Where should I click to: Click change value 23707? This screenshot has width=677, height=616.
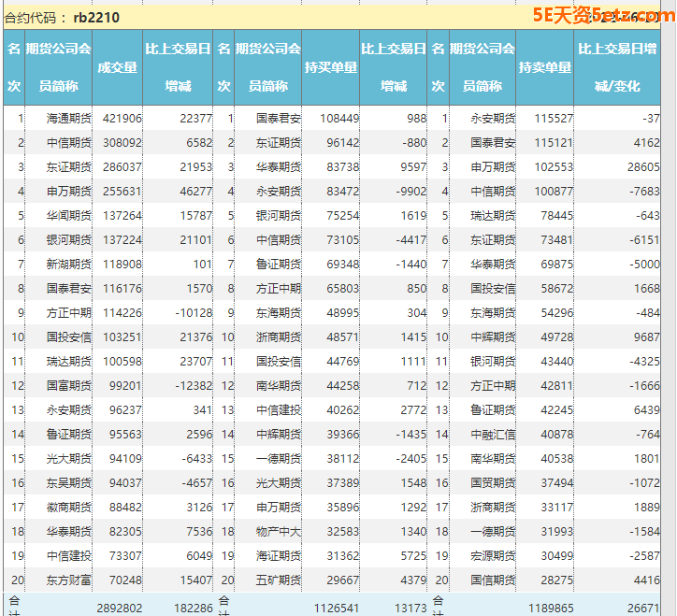[196, 362]
